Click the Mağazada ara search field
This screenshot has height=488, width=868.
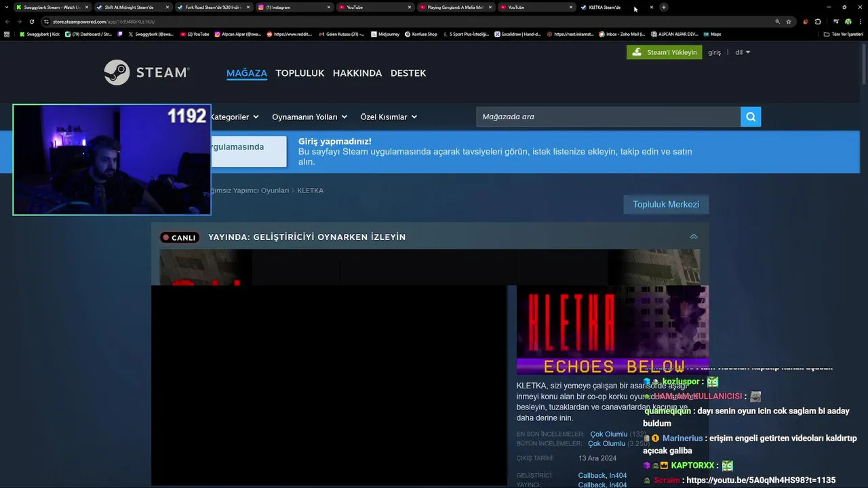coord(608,117)
